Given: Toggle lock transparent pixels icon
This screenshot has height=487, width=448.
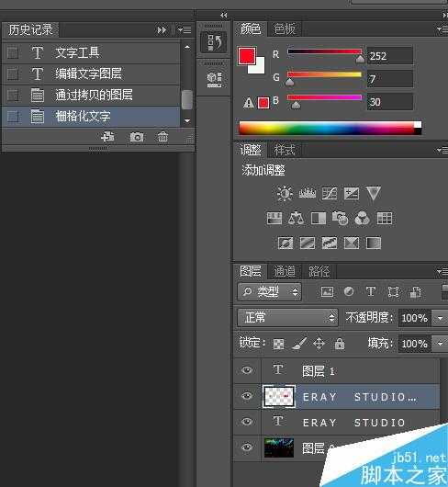Looking at the screenshot, I should (278, 344).
